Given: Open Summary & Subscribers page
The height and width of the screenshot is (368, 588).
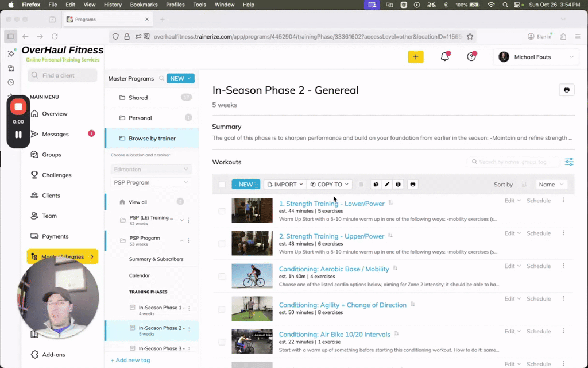Looking at the screenshot, I should [x=156, y=259].
